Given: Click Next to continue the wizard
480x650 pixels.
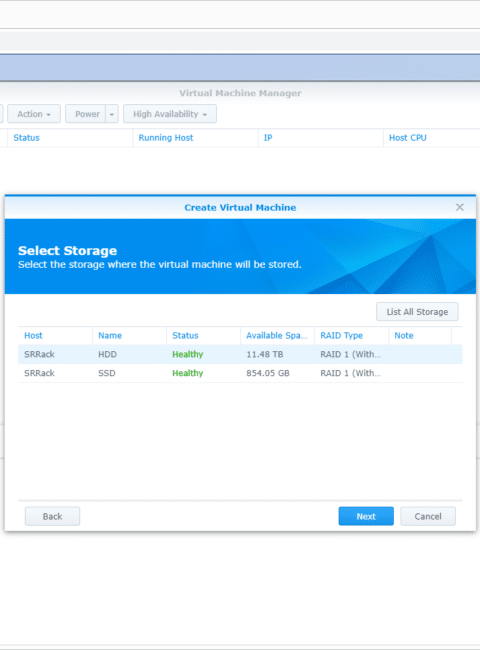Looking at the screenshot, I should 366,516.
